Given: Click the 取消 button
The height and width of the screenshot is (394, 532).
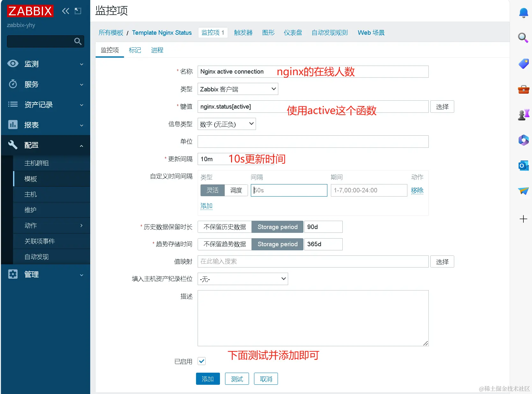Looking at the screenshot, I should (x=266, y=379).
